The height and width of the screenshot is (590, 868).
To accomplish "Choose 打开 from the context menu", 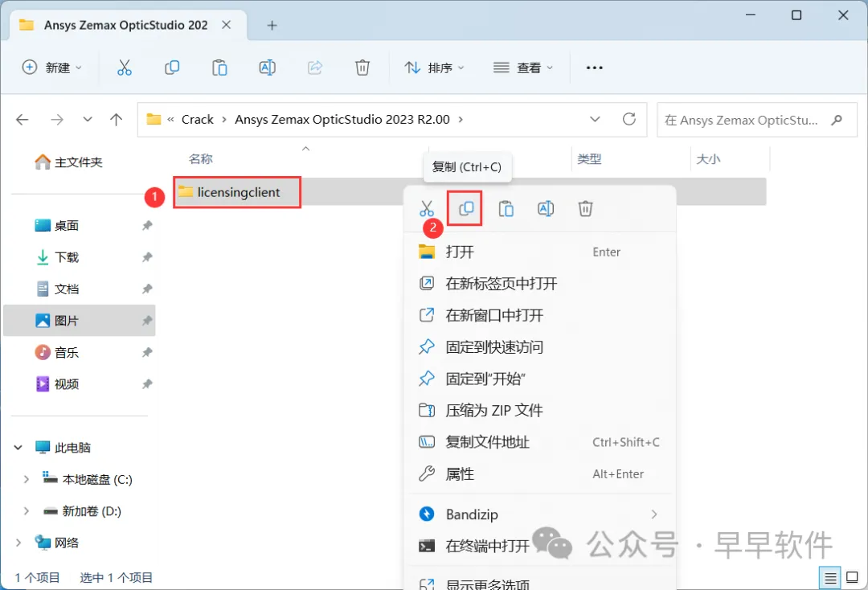I will point(540,252).
